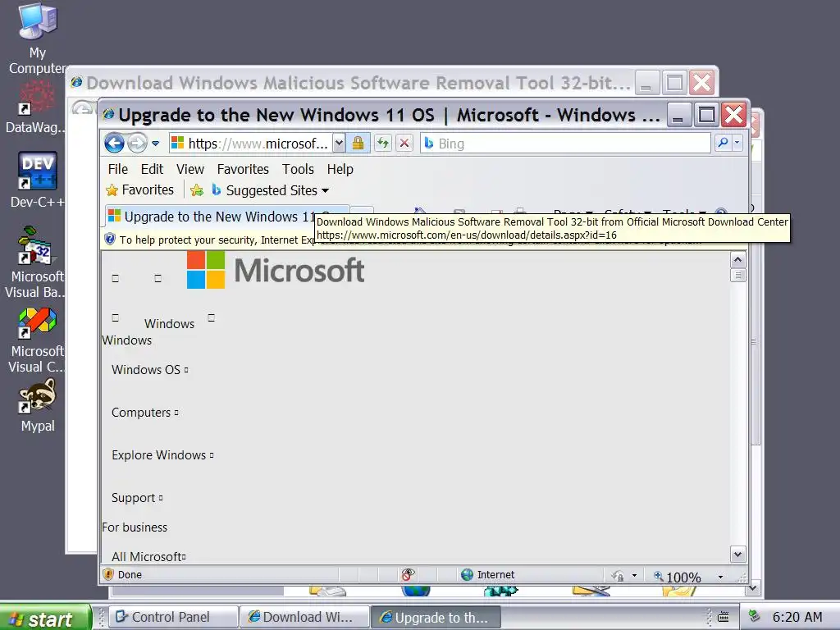Viewport: 840px width, 630px height.
Task: Select the My Computer desktop icon
Action: click(x=38, y=39)
